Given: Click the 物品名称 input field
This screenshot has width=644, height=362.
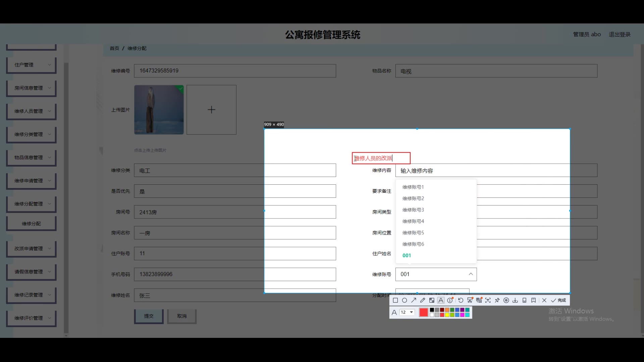Looking at the screenshot, I should (x=496, y=71).
